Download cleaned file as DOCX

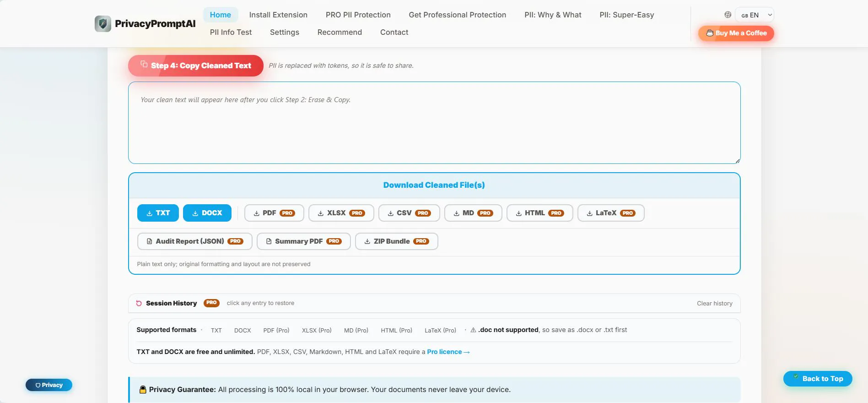pos(207,213)
